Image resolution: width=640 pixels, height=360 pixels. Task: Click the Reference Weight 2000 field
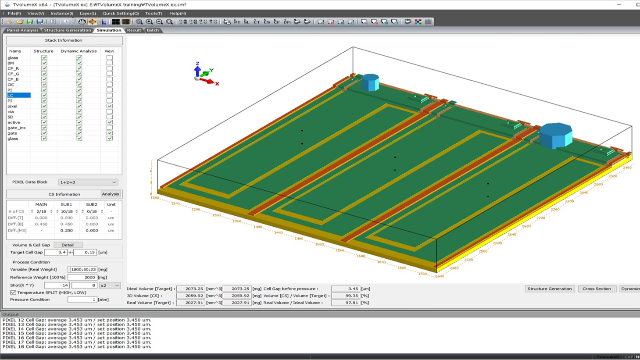coord(82,277)
